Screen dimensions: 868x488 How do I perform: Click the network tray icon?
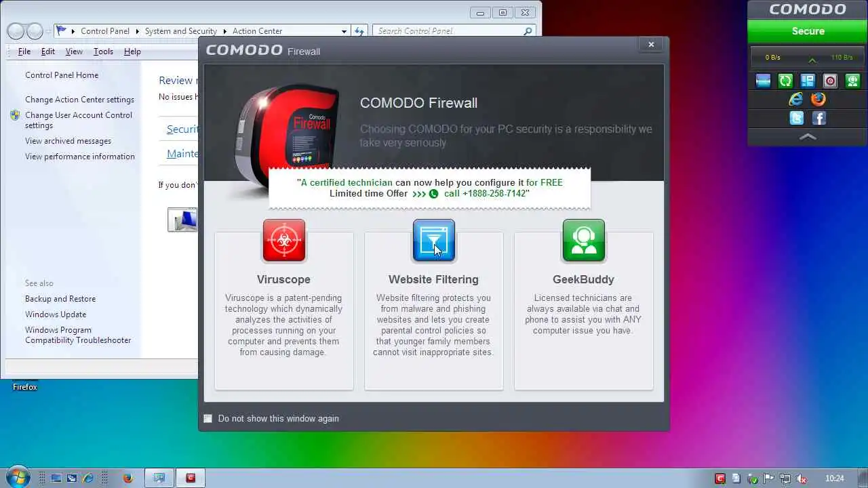785,479
